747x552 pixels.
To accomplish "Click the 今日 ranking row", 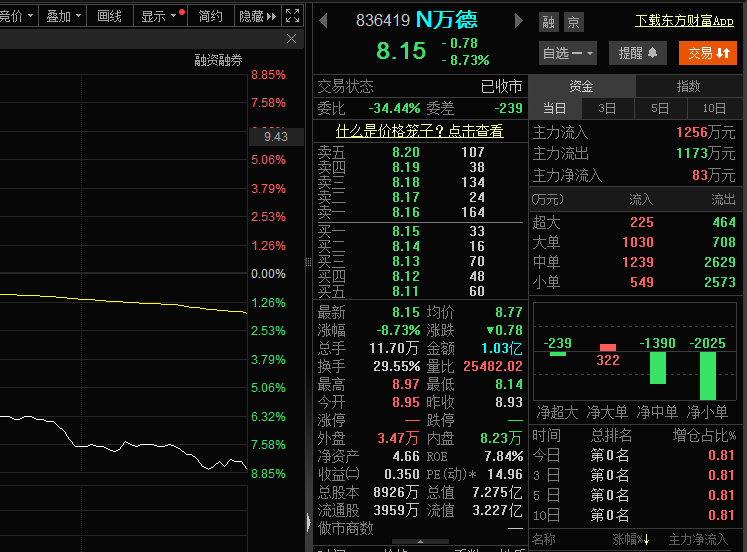I will [634, 455].
